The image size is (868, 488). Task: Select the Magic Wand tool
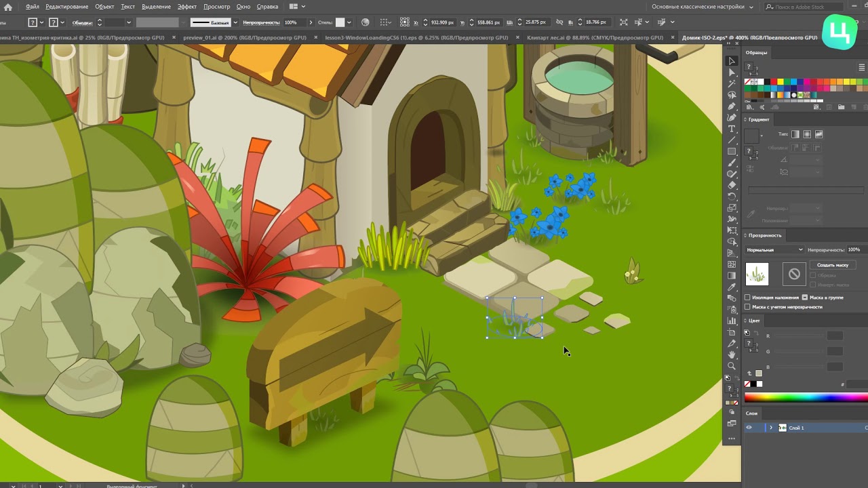(732, 84)
